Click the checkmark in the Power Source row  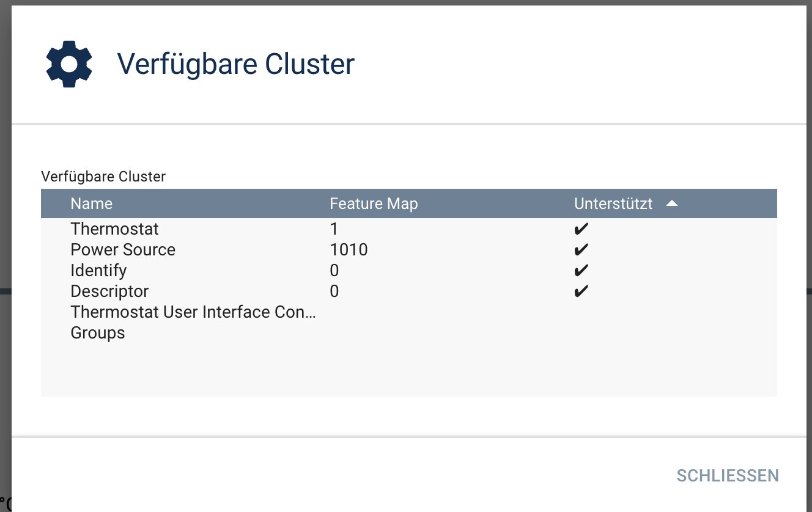[581, 250]
